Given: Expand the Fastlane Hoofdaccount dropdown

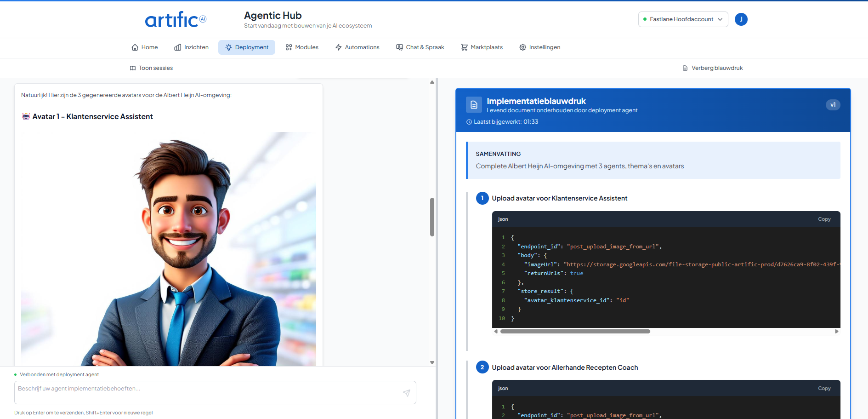Looking at the screenshot, I should tap(683, 19).
